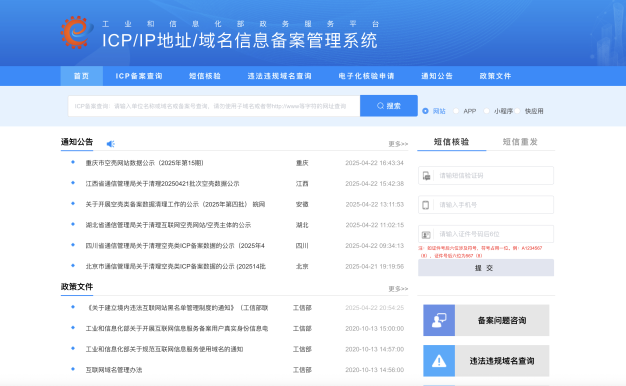Screen dimensions: 626x386
Task: Click 更多>> next to 通知公告 heading
Action: pyautogui.click(x=398, y=144)
